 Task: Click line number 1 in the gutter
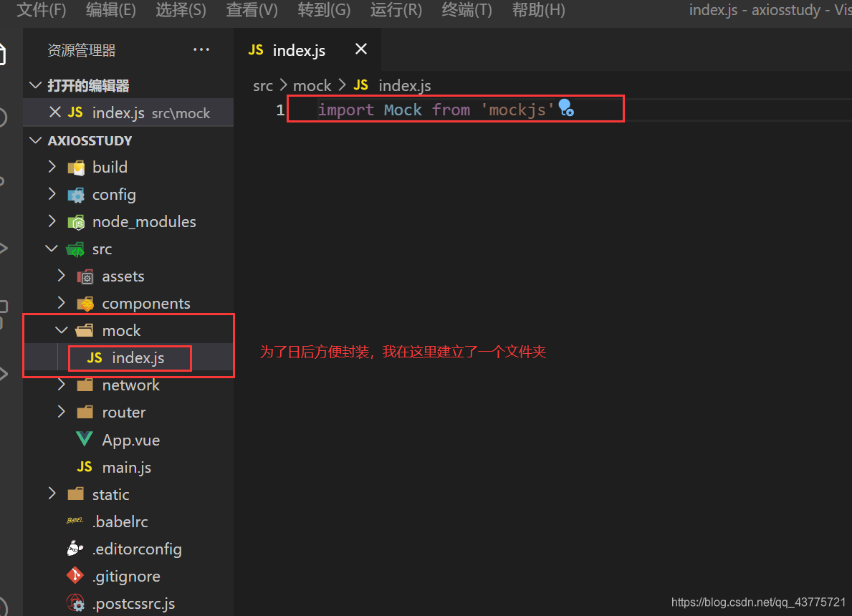pyautogui.click(x=280, y=110)
